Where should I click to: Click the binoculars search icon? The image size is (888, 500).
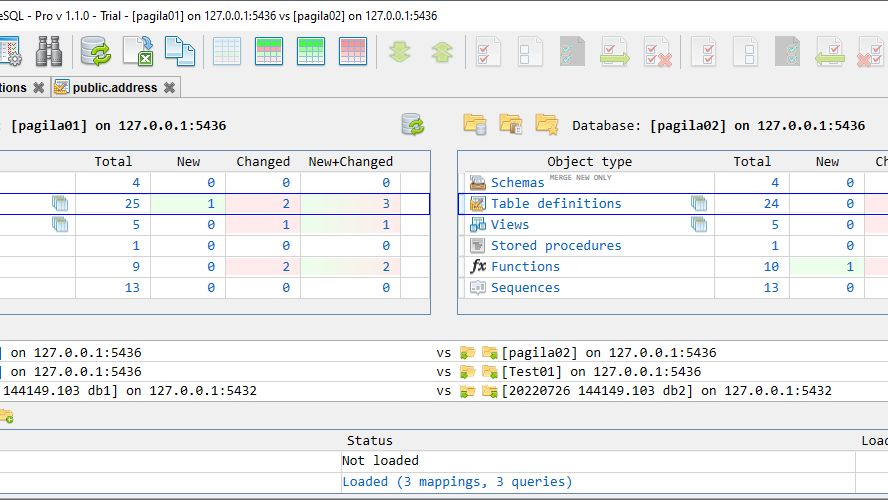(x=49, y=52)
